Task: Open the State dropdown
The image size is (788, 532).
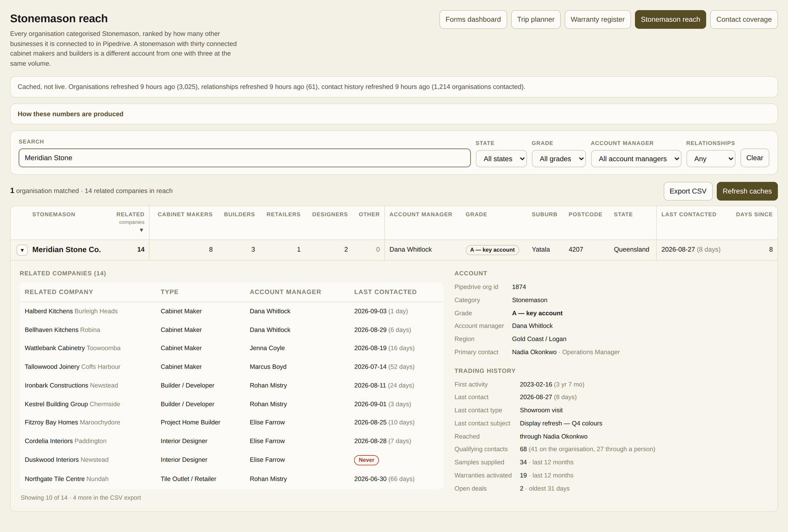Action: point(501,159)
